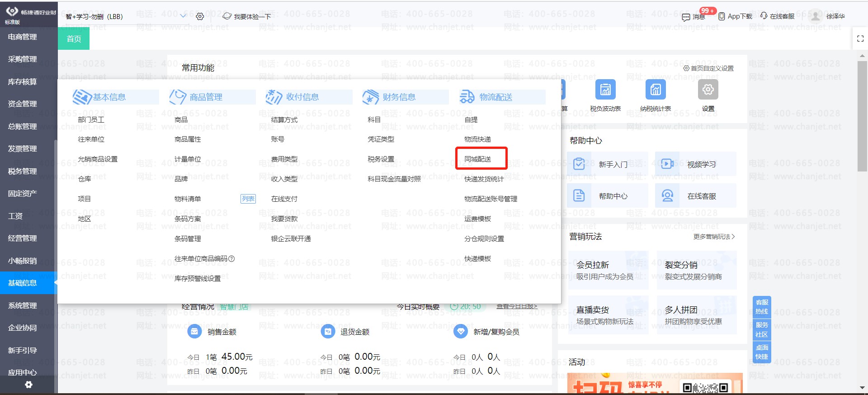Open 快递发货统计 link
Screen dimensions: 868x395
coord(484,179)
